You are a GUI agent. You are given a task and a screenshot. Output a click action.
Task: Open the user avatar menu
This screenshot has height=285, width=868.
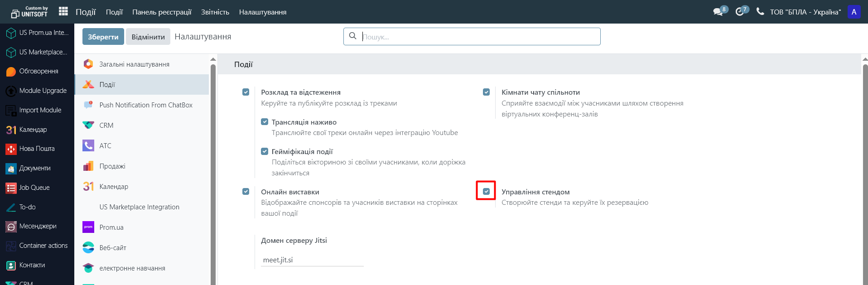854,12
